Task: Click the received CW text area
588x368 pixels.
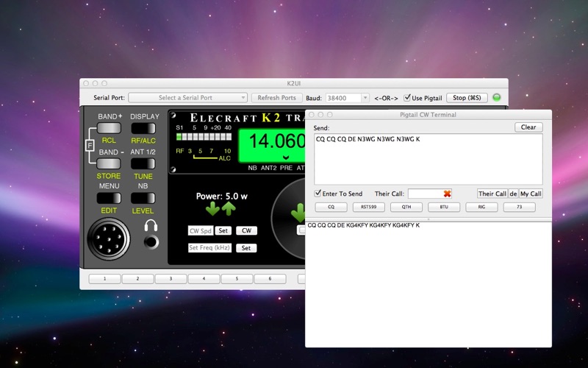Action: pyautogui.click(x=429, y=284)
